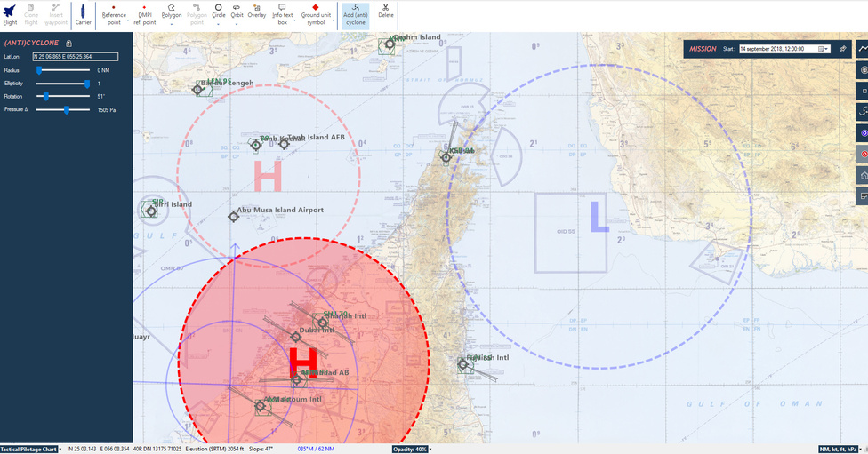Click the Pressure Δ slider handle
868x454 pixels.
(67, 109)
